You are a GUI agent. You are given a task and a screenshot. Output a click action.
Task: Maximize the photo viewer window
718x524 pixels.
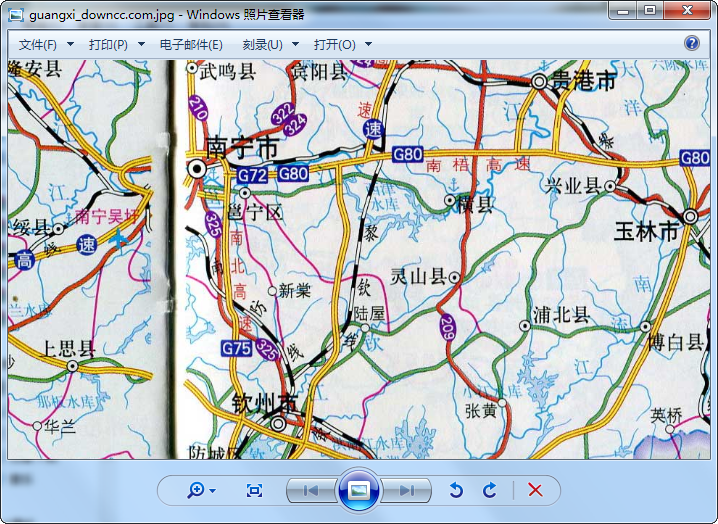(x=650, y=11)
